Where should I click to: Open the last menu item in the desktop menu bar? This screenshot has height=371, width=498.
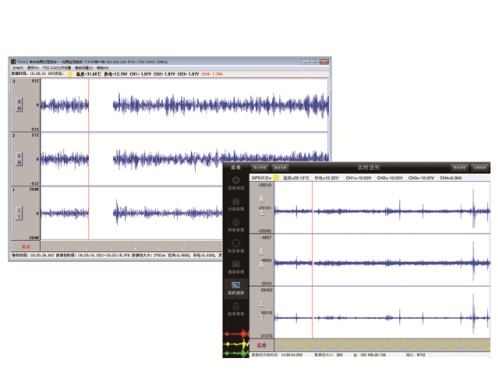[x=103, y=68]
